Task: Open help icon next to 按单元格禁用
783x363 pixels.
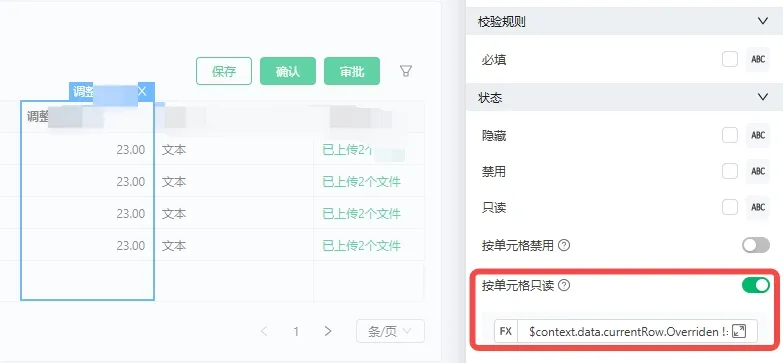Action: pyautogui.click(x=564, y=245)
